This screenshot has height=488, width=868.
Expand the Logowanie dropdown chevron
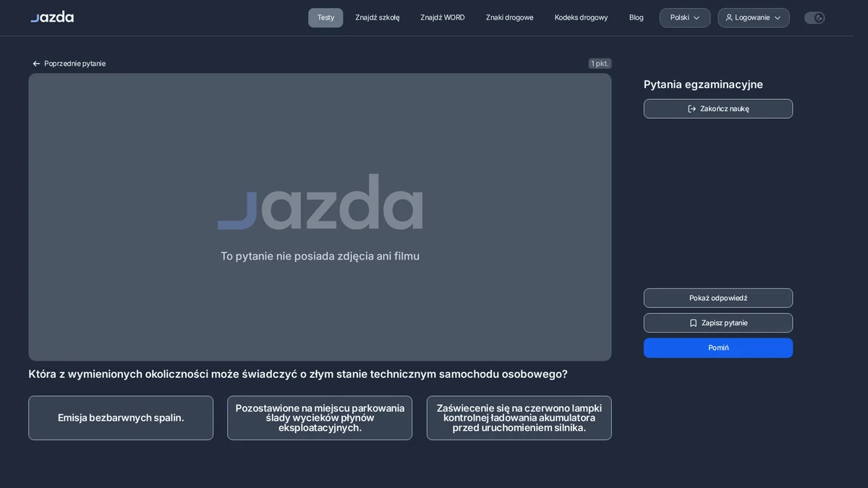[x=778, y=17]
